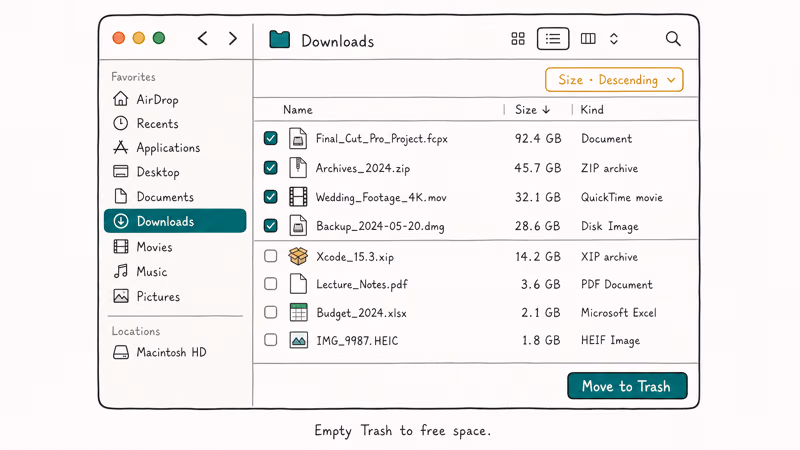Viewport: 800px width, 450px height.
Task: Zoom the window with the green button
Action: 159,38
